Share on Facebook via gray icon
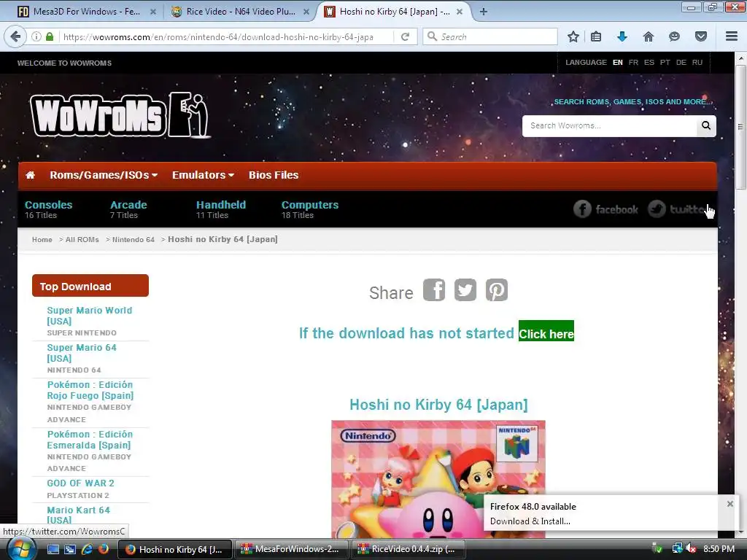This screenshot has width=747, height=560. click(434, 290)
